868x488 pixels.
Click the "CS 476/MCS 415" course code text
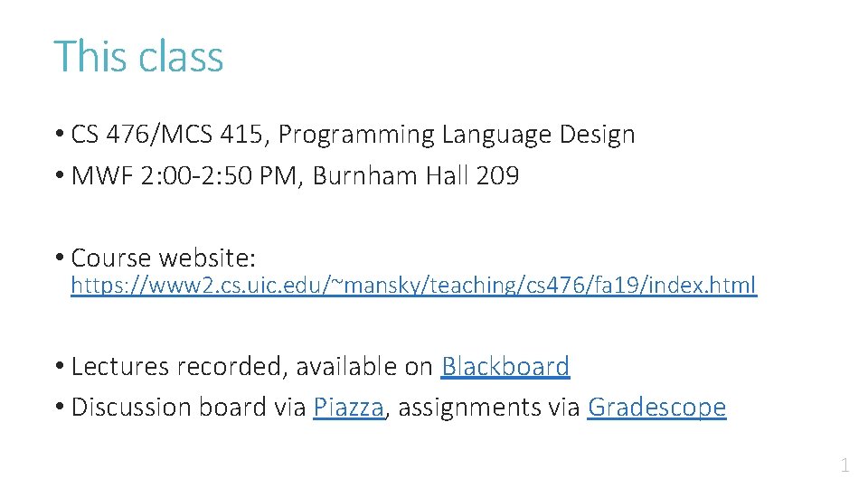[166, 135]
